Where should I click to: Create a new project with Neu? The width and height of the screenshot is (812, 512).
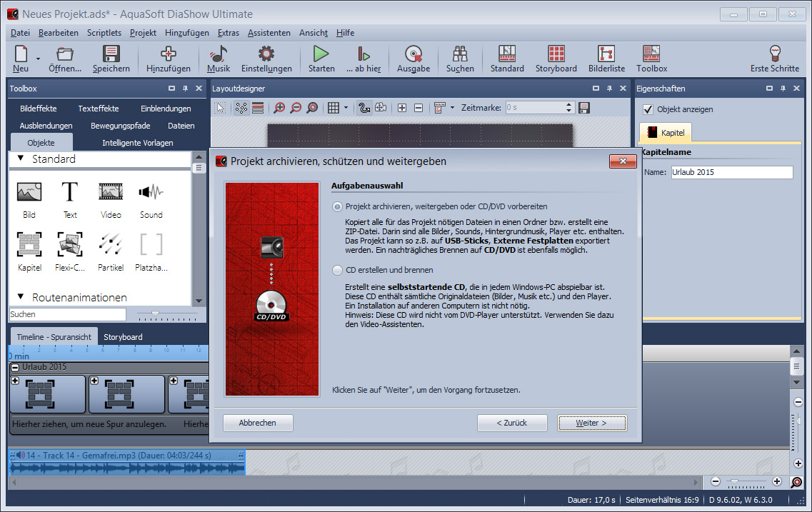[x=21, y=59]
